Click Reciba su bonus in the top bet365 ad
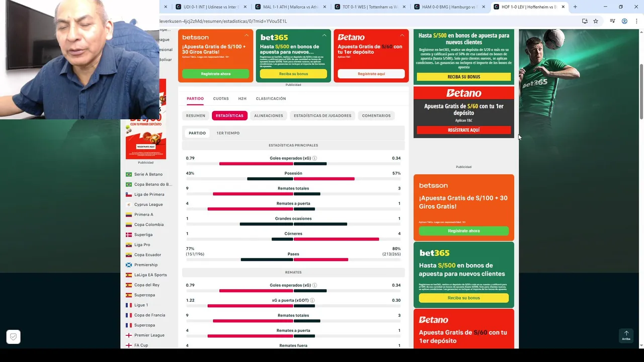Screen dimensions: 644x362 click(293, 74)
